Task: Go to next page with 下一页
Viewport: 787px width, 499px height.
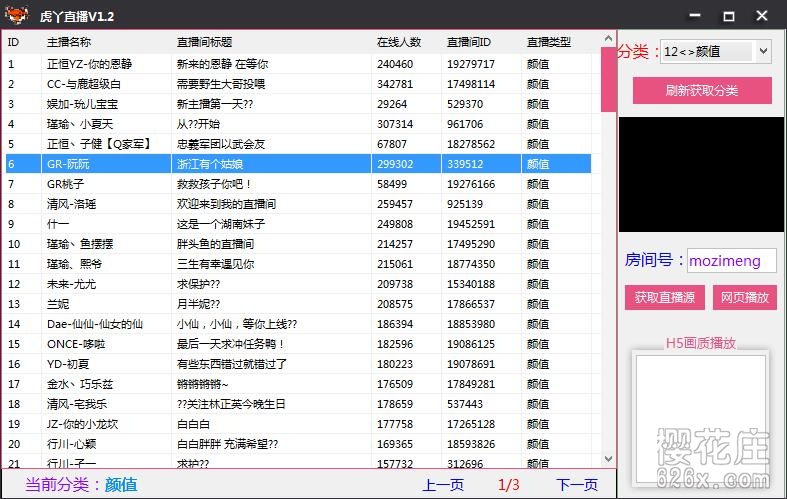Action: coord(577,485)
